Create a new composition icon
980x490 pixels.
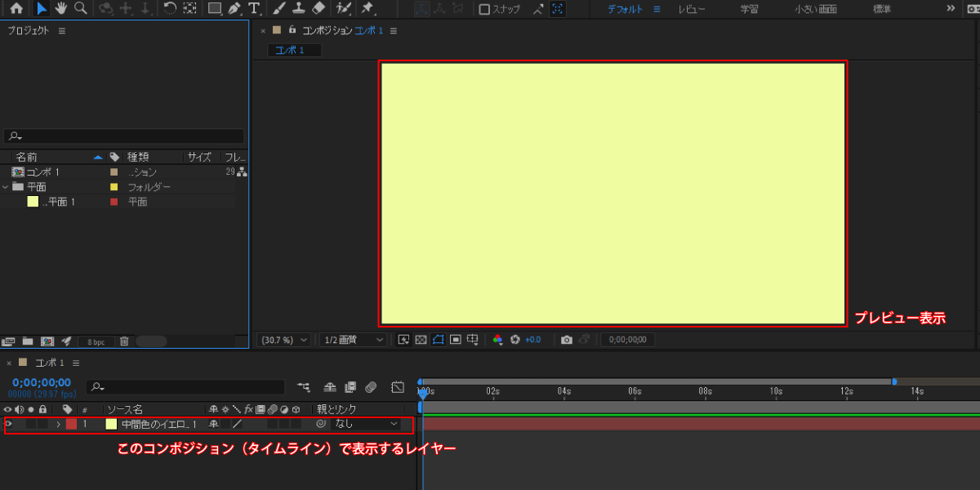47,341
